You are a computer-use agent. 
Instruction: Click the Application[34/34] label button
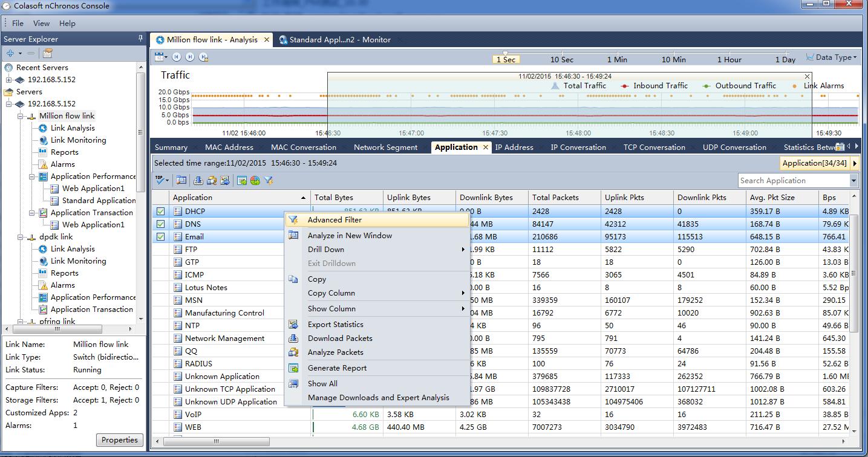pyautogui.click(x=814, y=163)
